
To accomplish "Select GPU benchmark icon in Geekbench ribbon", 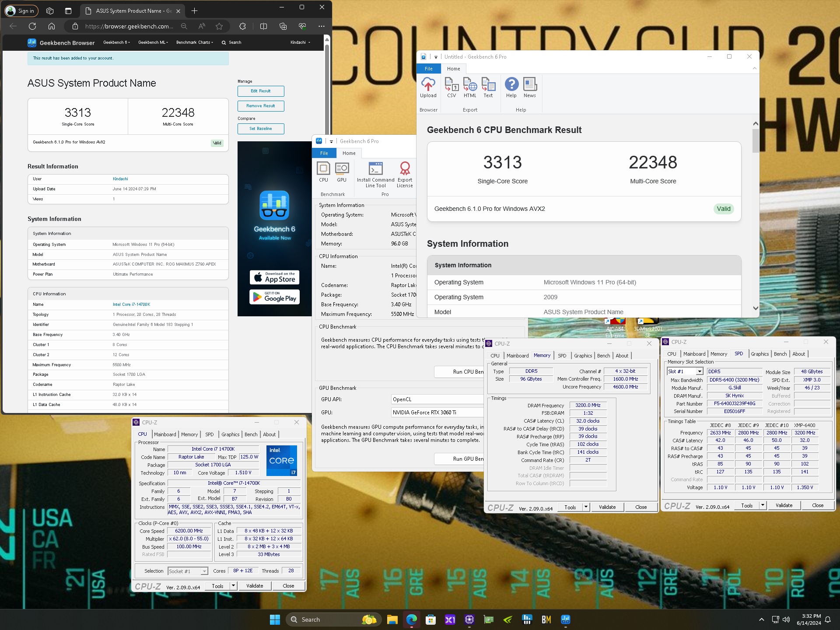I will tap(342, 172).
